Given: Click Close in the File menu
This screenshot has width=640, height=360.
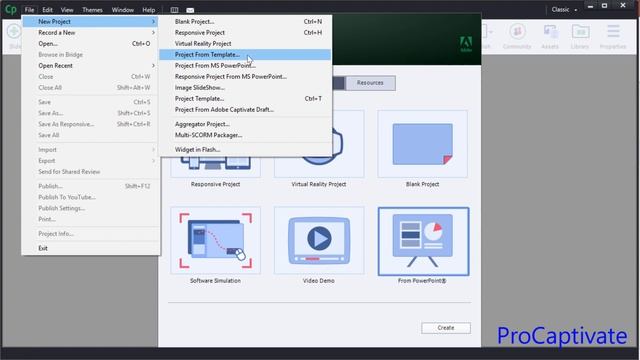Looking at the screenshot, I should point(91,77).
